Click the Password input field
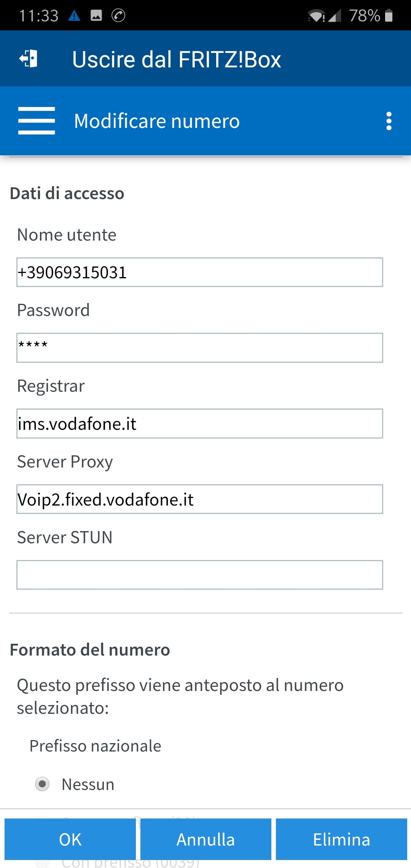 click(200, 348)
